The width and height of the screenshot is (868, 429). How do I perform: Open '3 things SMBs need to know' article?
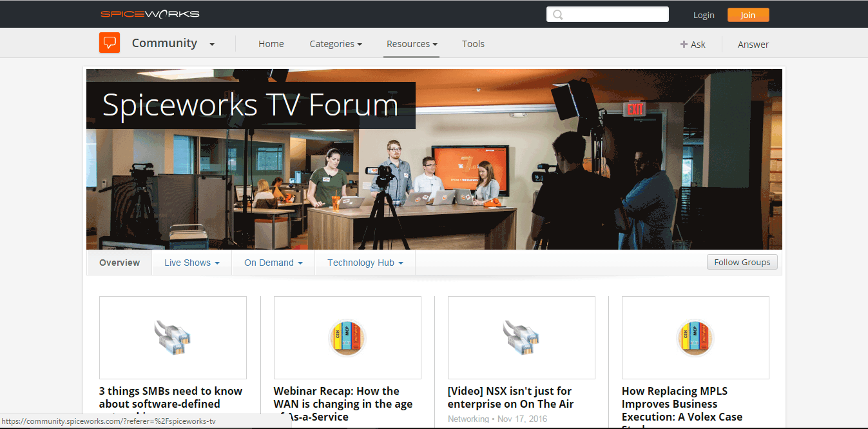tap(171, 404)
